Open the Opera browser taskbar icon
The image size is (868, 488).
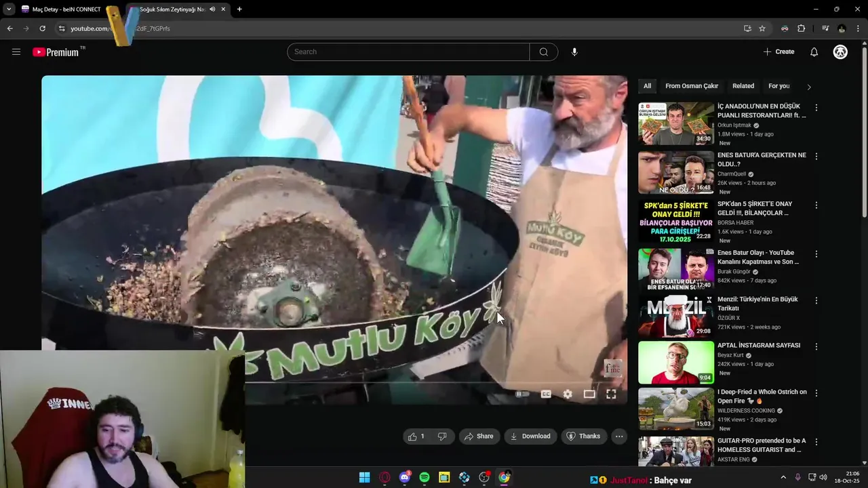pyautogui.click(x=384, y=477)
